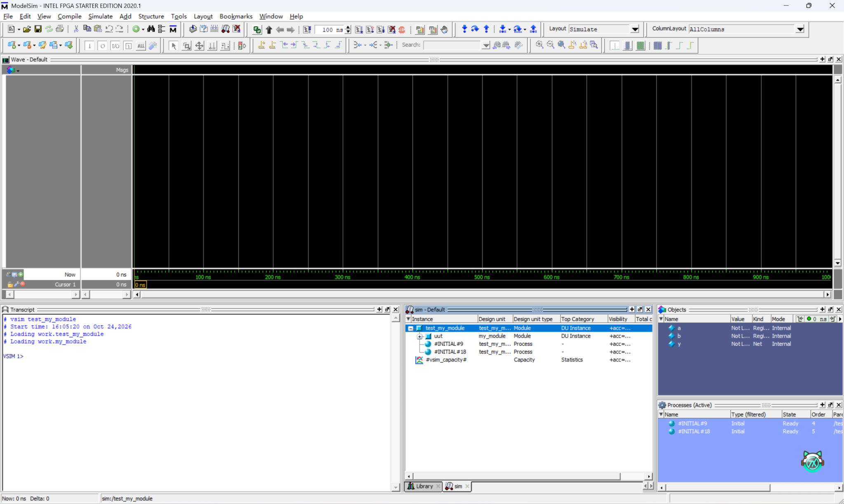
Task: Click the Open file folder icon
Action: (27, 29)
